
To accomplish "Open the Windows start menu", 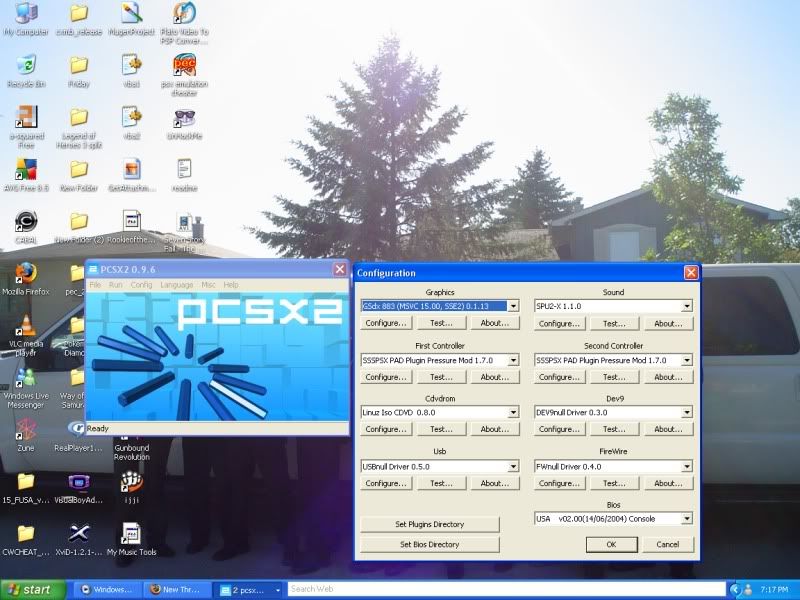I will click(x=33, y=590).
